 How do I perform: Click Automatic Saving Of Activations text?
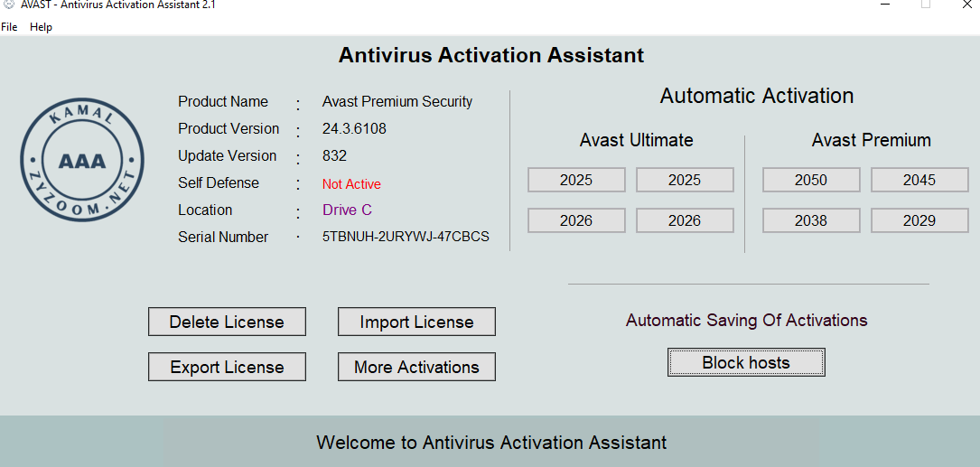pos(747,321)
